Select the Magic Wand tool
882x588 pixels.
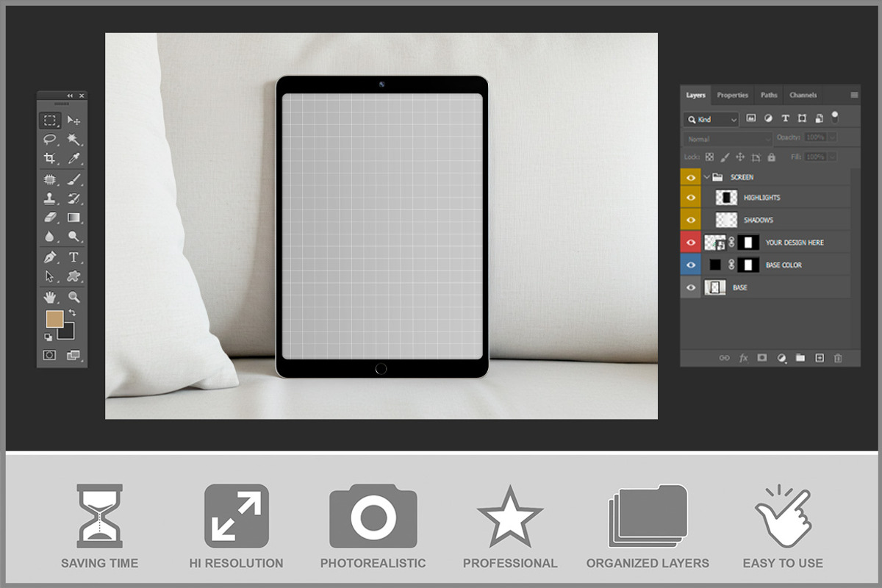[x=73, y=140]
